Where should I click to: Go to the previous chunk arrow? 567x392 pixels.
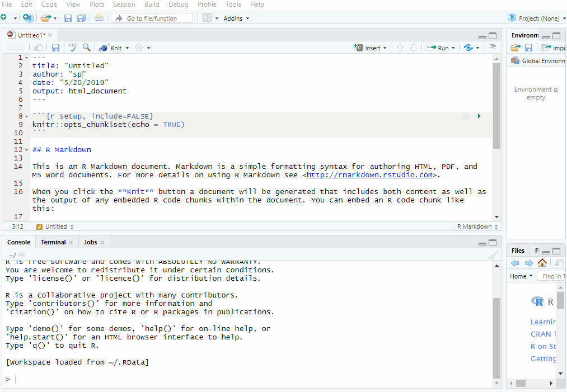coord(400,48)
